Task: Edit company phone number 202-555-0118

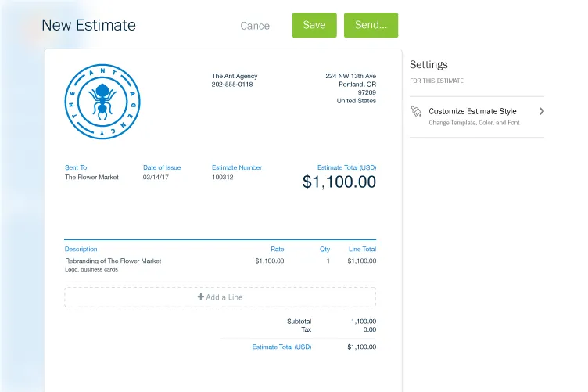Action: (x=232, y=85)
